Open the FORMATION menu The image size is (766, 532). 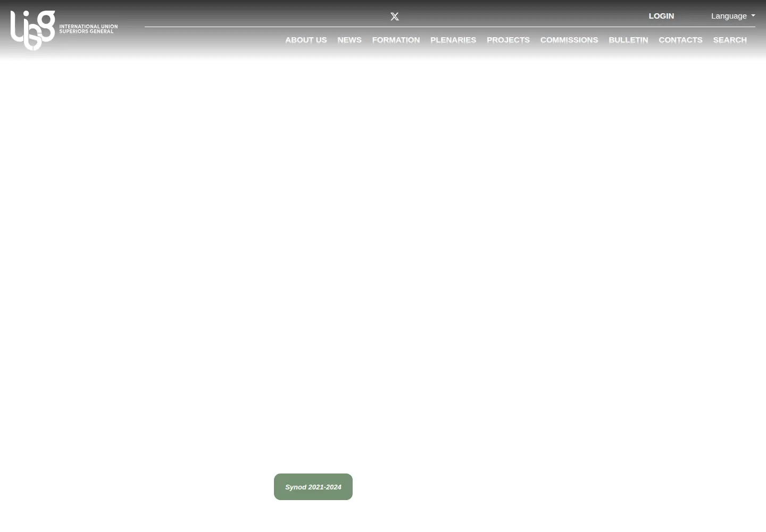pyautogui.click(x=396, y=40)
